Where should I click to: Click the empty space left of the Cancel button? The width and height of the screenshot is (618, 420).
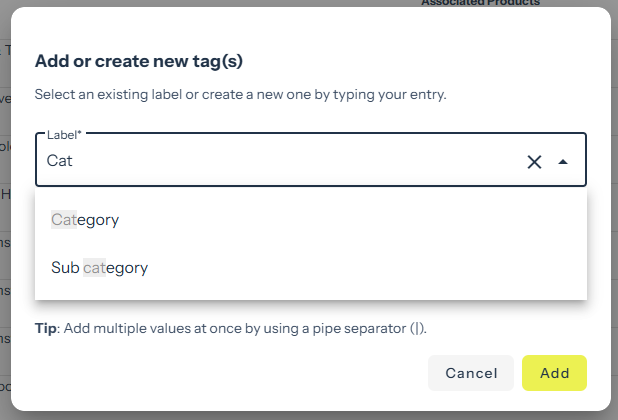click(250, 373)
